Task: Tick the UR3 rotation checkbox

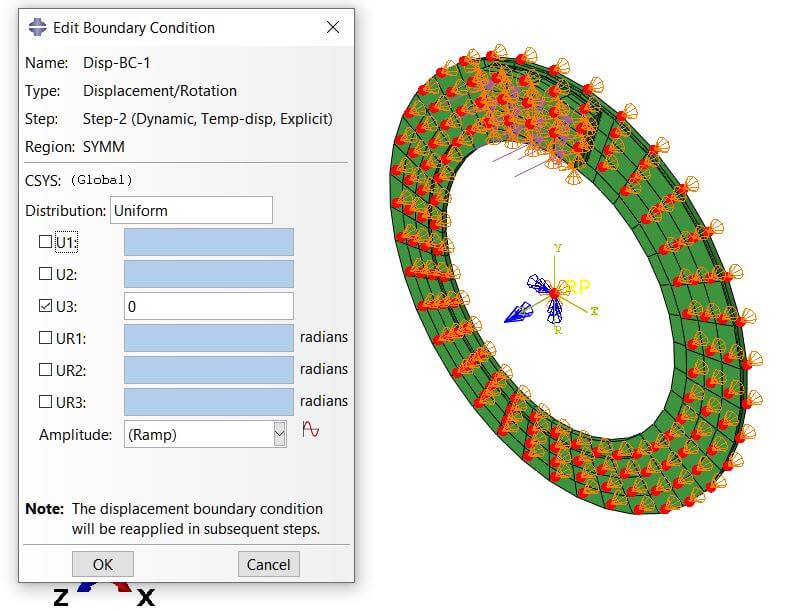Action: tap(45, 402)
